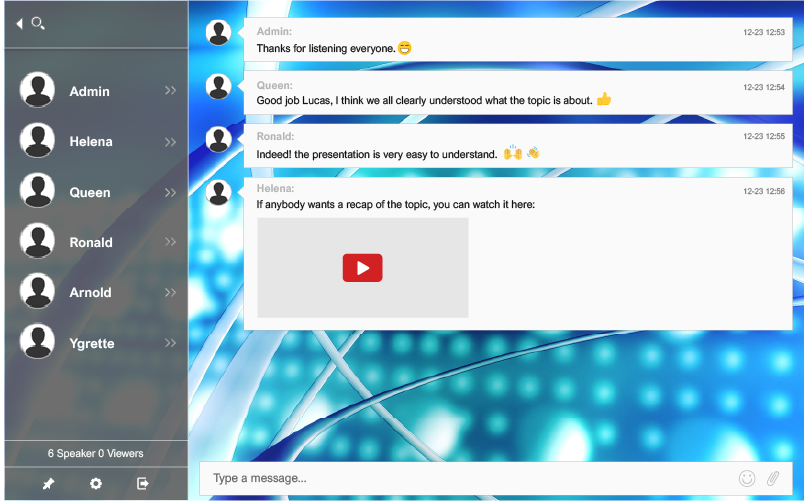
Task: Collapse sidebar with the back arrow
Action: 19,23
